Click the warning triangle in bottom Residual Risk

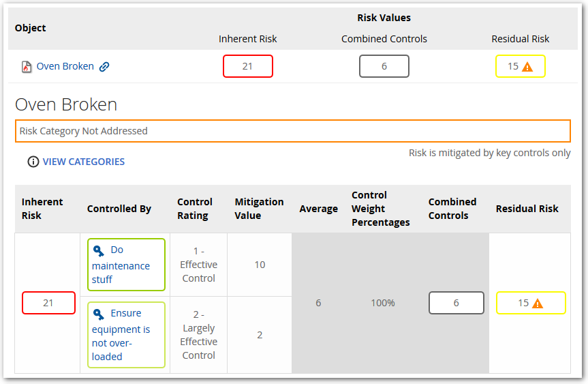click(538, 304)
